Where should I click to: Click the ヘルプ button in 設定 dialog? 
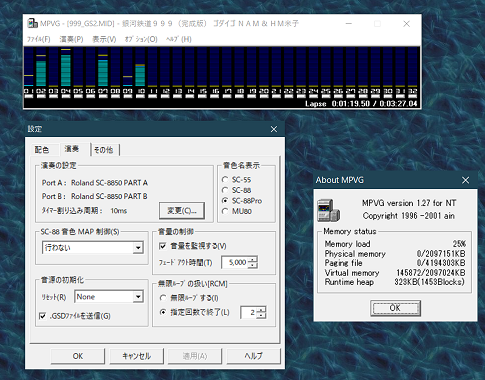(x=254, y=356)
